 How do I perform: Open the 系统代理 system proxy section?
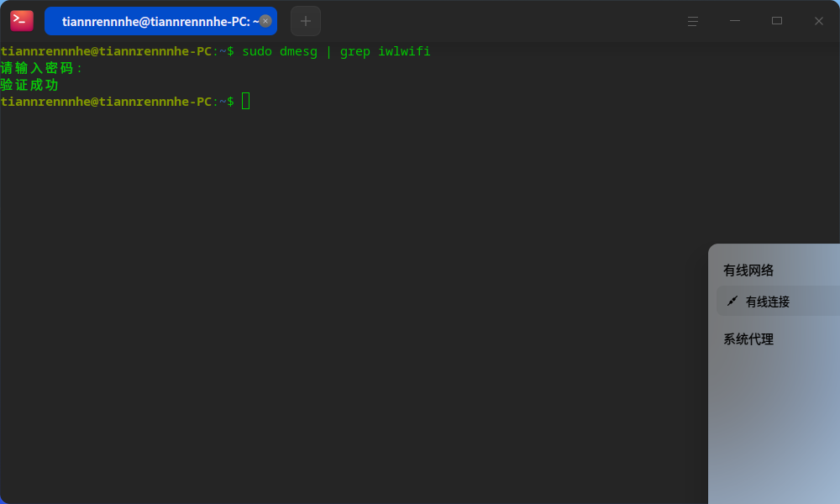coord(748,339)
